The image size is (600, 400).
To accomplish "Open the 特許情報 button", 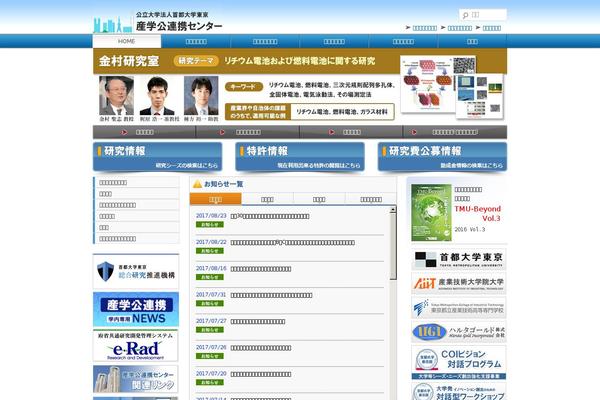I will click(x=300, y=157).
